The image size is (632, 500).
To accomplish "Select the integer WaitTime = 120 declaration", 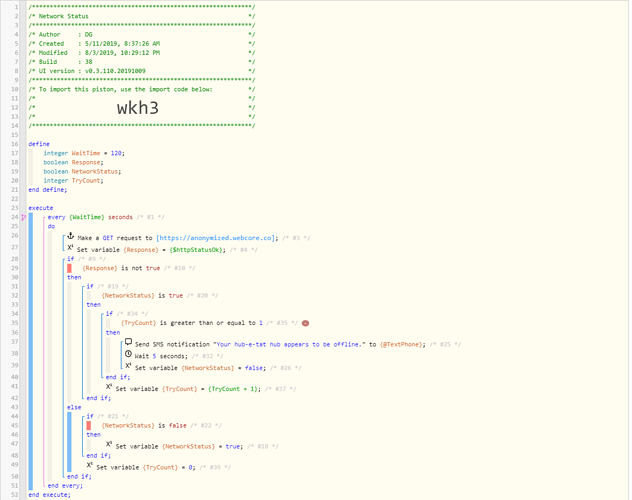I will 84,153.
